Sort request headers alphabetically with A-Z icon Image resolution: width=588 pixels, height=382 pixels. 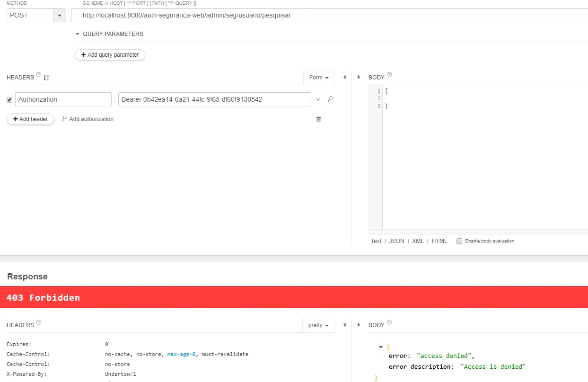(46, 78)
